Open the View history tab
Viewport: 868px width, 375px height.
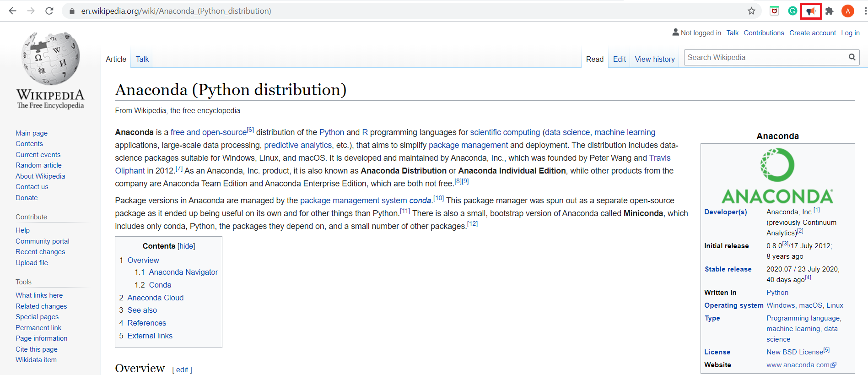(654, 59)
